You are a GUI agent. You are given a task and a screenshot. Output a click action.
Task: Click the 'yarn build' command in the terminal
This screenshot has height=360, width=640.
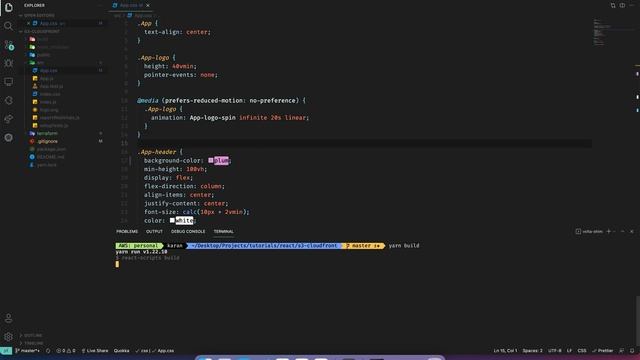coord(404,246)
